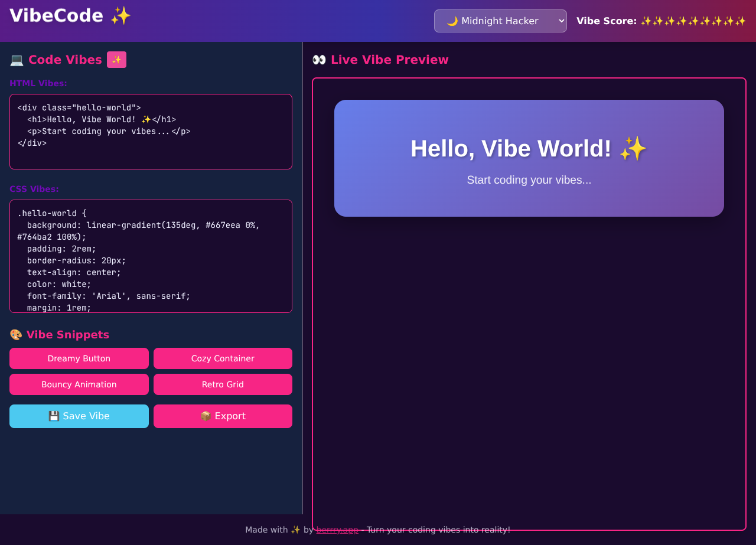Click the sparkle icon next to Code Vibes

tap(116, 59)
